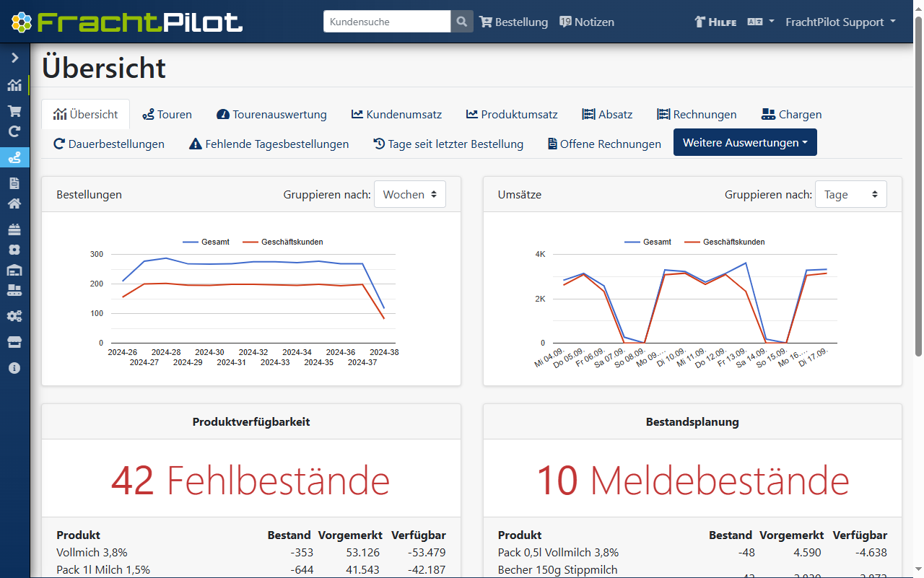Viewport: 924px width, 578px height.
Task: Open the chart overview icon in the sidebar
Action: point(14,85)
